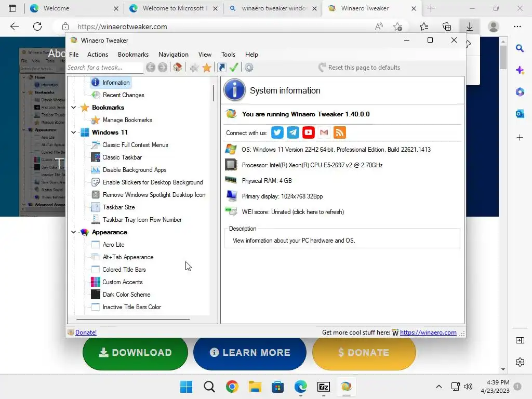Open File Explorer from the taskbar
Viewport: 532px width, 399px height.
[x=255, y=387]
